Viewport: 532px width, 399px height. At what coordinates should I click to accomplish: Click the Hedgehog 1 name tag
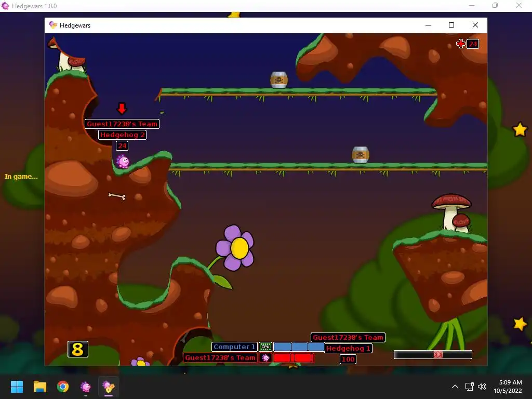[348, 349]
